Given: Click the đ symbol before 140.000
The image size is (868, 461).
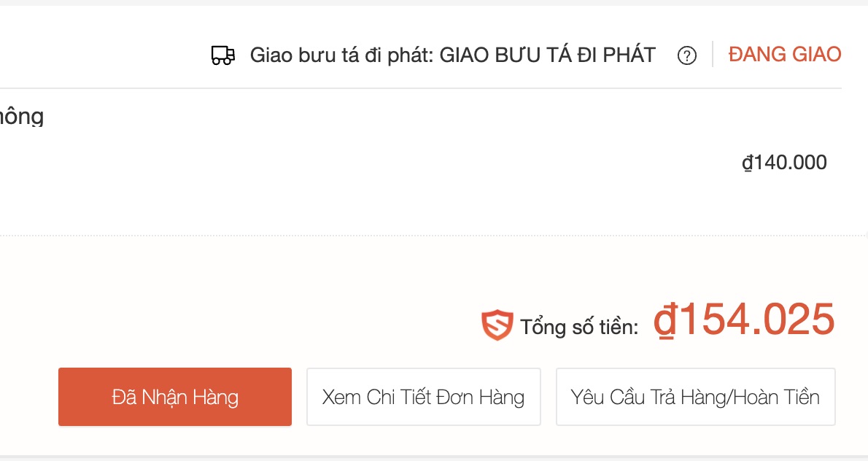Looking at the screenshot, I should point(747,163).
